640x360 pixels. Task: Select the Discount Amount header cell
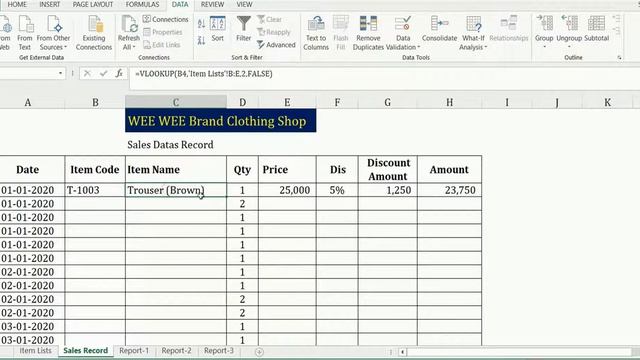click(388, 169)
